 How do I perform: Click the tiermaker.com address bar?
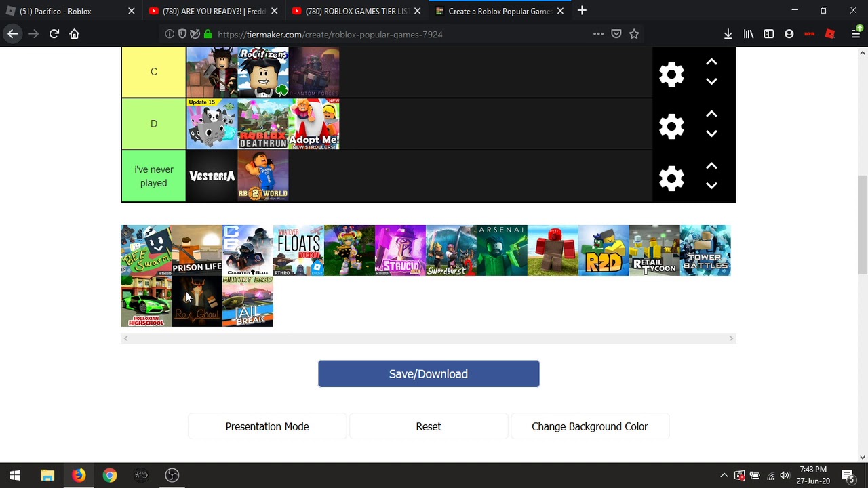click(x=400, y=34)
